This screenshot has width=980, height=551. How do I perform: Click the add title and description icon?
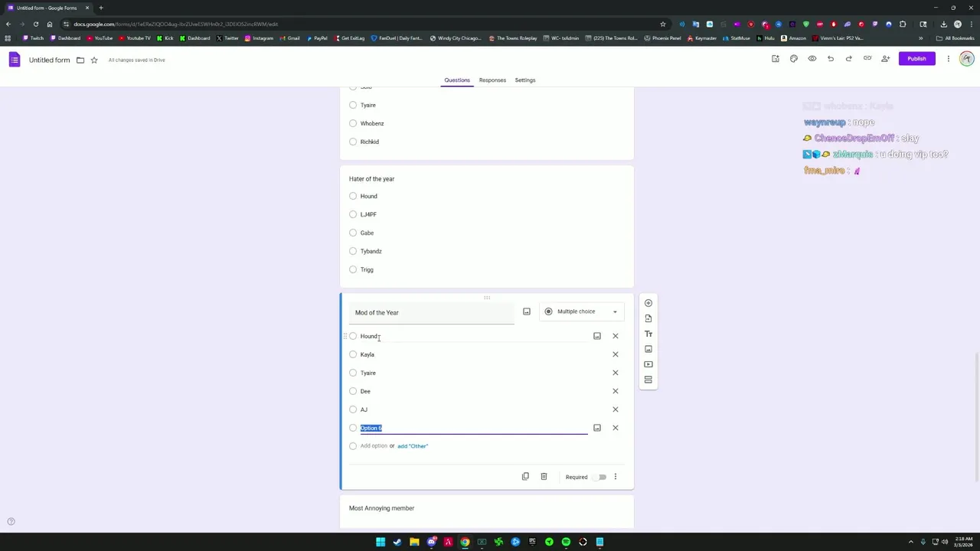pos(648,334)
